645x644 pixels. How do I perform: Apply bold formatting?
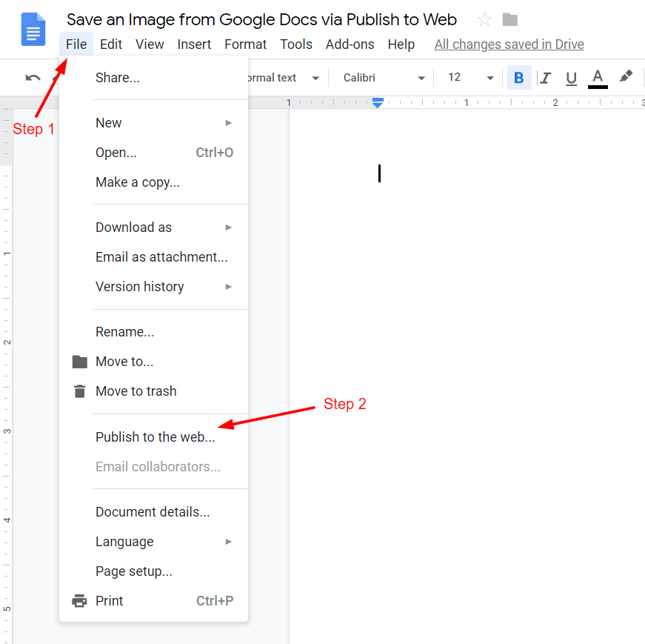519,77
